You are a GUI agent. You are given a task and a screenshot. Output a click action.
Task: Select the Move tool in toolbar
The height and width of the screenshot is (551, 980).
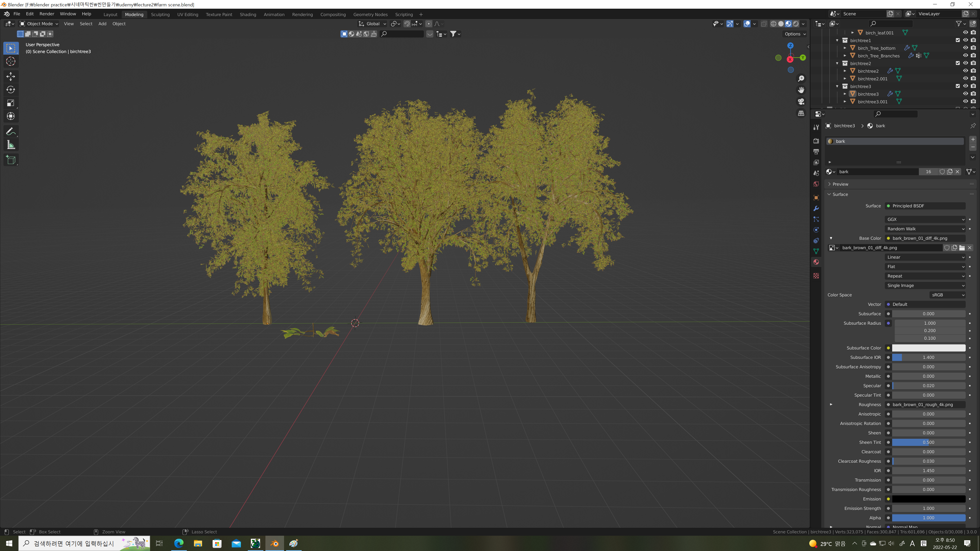[x=11, y=77]
